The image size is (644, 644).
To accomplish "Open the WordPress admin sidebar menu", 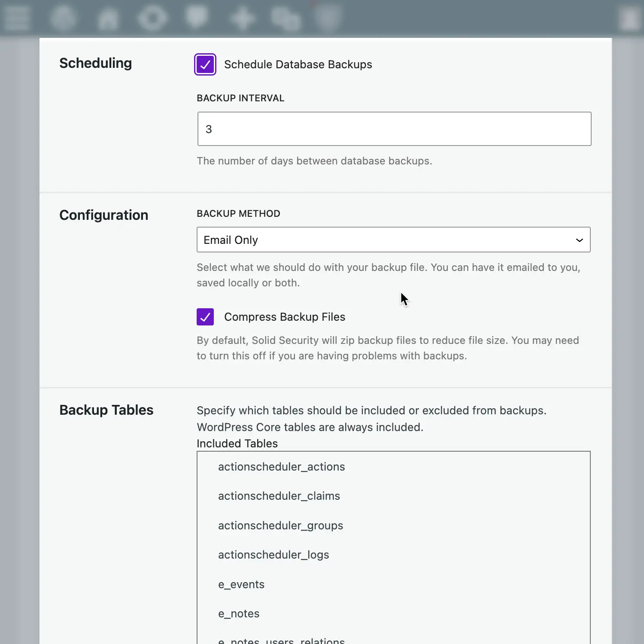I will (x=16, y=18).
